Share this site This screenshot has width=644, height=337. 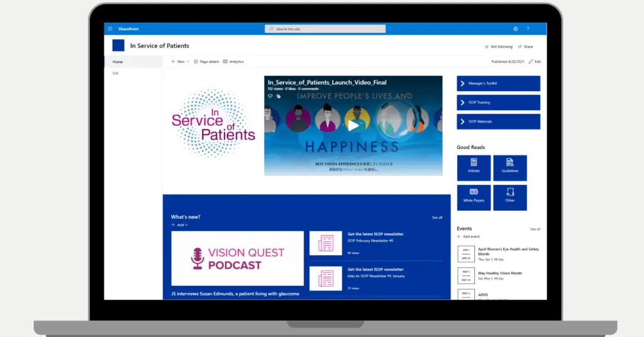coord(525,47)
